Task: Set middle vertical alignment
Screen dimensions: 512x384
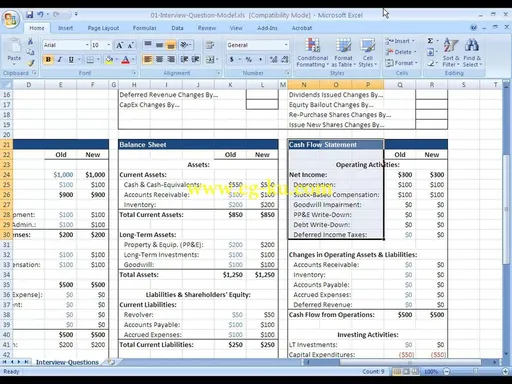Action: 159,45
